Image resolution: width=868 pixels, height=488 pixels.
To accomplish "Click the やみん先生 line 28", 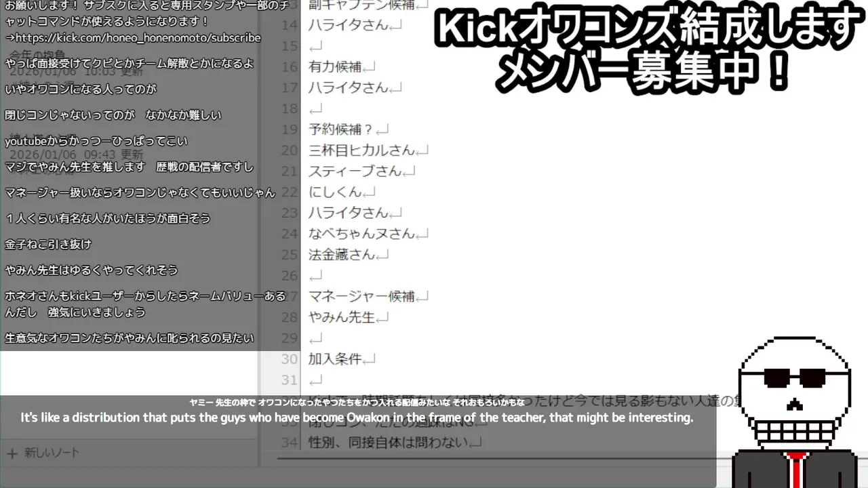I will point(342,317).
